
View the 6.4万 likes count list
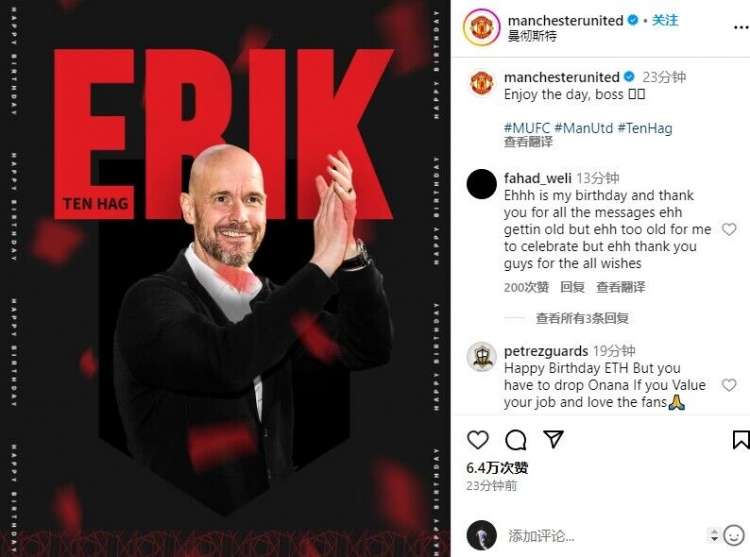497,468
